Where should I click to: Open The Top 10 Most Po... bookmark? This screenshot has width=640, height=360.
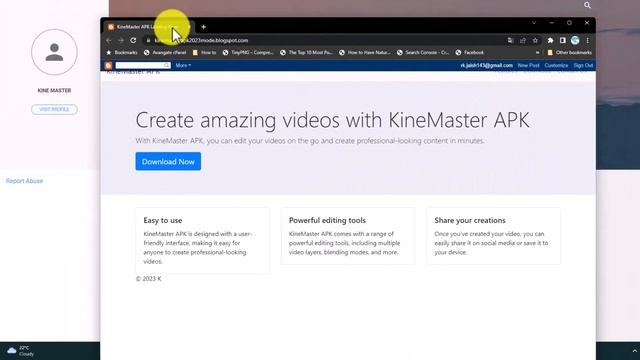coord(306,53)
